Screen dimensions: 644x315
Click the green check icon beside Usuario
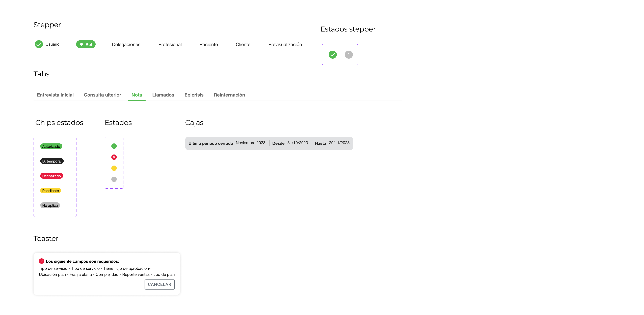point(39,44)
